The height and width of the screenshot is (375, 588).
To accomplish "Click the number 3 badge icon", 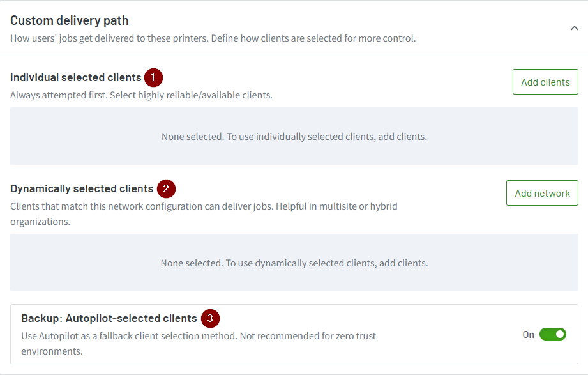I will point(210,318).
